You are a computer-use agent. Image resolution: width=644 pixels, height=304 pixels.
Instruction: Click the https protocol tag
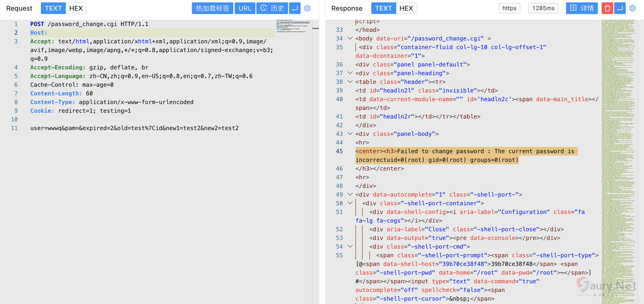coord(509,8)
